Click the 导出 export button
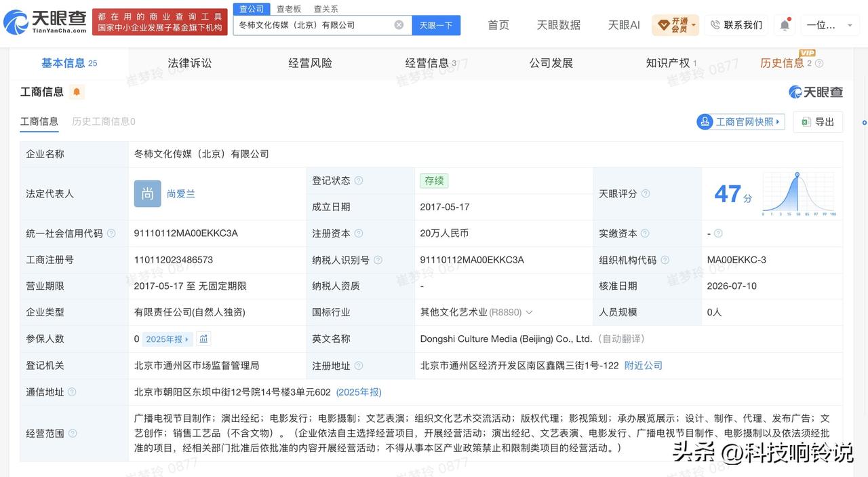868x477 pixels. tap(818, 122)
